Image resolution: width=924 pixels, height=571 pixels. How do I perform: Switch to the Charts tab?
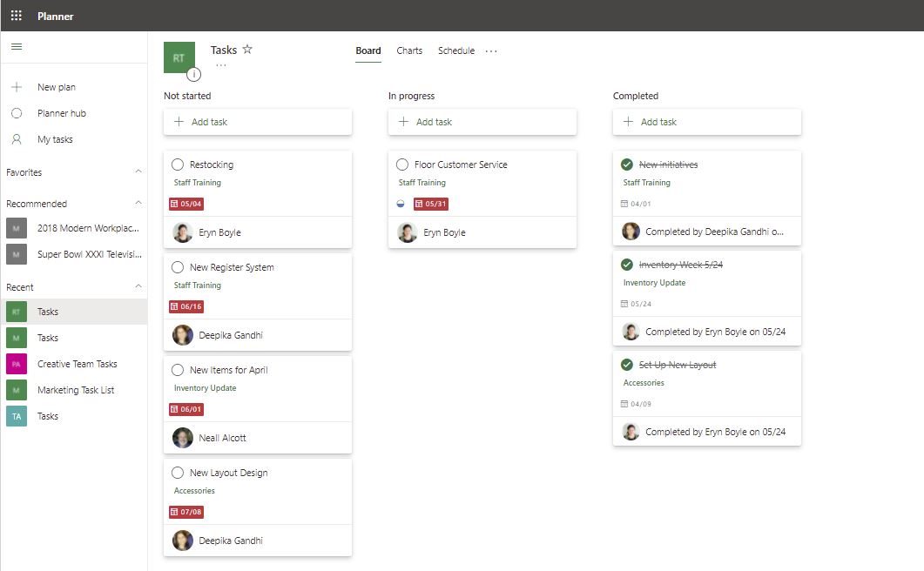click(409, 50)
